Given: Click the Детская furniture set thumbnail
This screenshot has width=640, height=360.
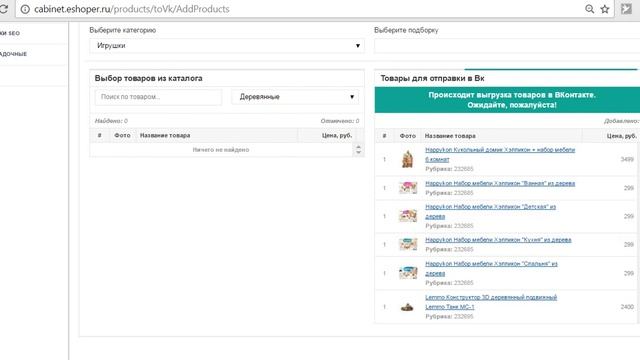Looking at the screenshot, I should 408,216.
